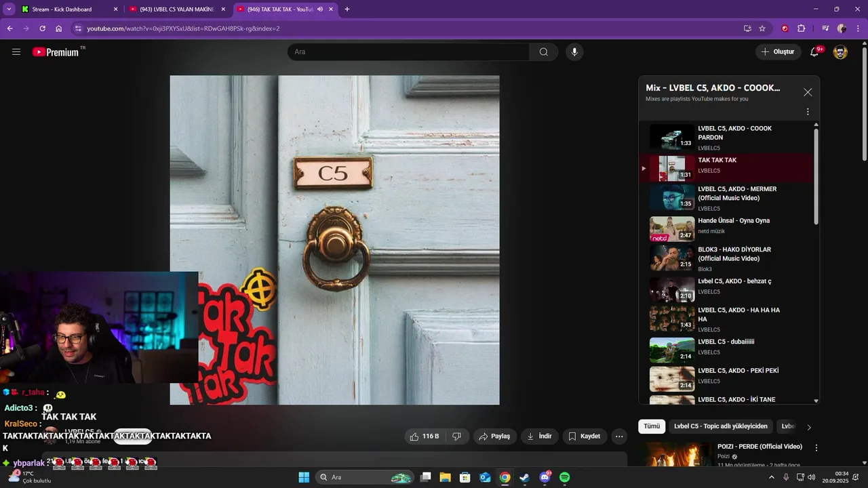
Task: Open Chrome home page button
Action: 59,28
